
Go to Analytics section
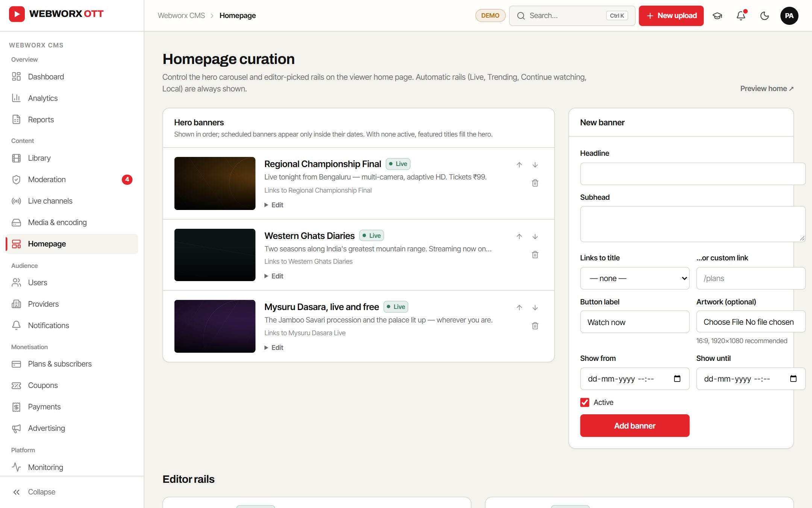click(x=72, y=98)
